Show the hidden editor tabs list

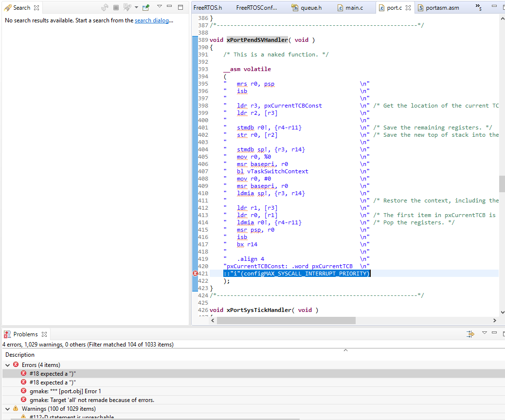[479, 7]
